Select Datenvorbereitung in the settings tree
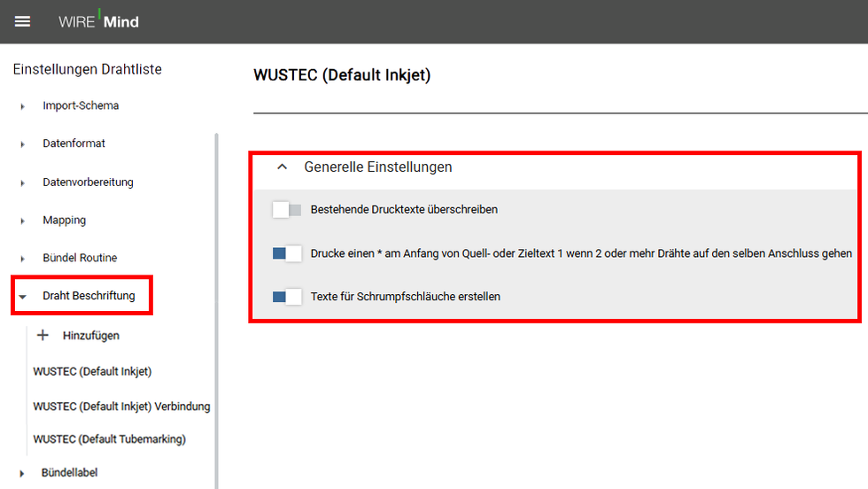This screenshot has width=868, height=489. 88,182
